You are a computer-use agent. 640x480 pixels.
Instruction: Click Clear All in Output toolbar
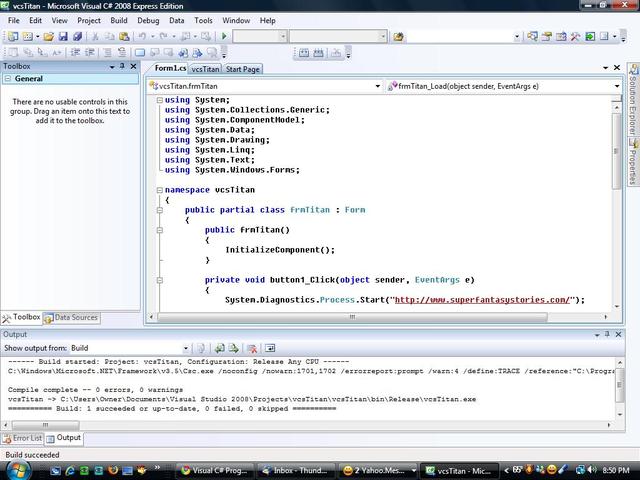tap(252, 348)
